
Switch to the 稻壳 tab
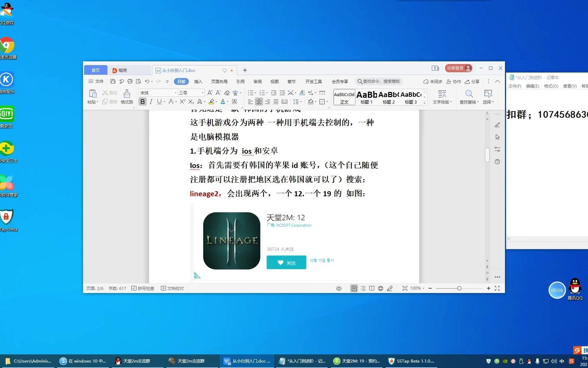coord(130,70)
